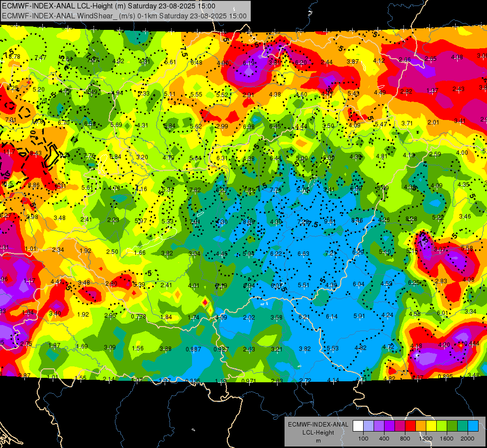The height and width of the screenshot is (448, 487).
Task: Click the 2.50 wind shear value
Action: click(x=112, y=252)
